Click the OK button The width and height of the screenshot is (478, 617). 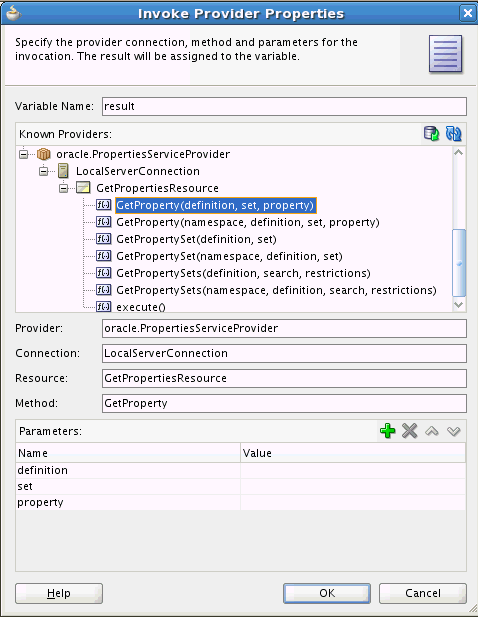327,593
